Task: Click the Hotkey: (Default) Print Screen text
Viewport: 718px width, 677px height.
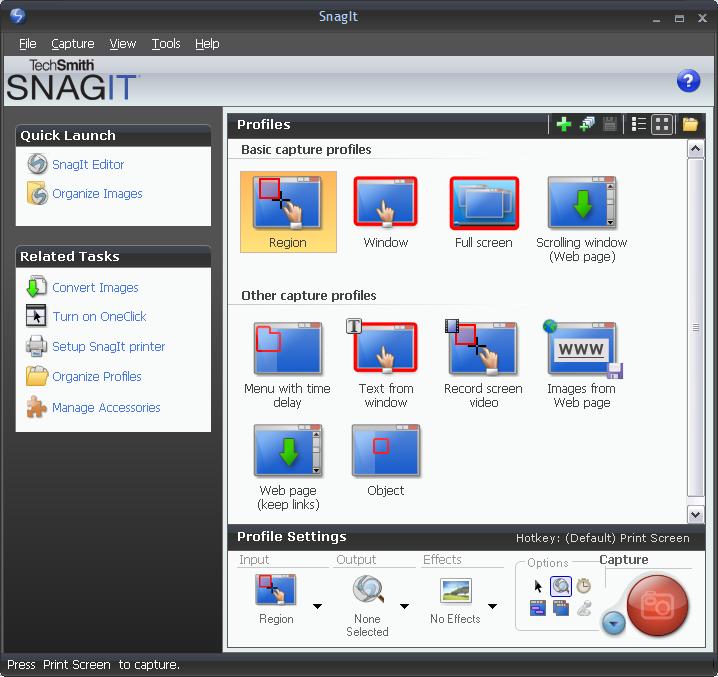Action: (603, 538)
